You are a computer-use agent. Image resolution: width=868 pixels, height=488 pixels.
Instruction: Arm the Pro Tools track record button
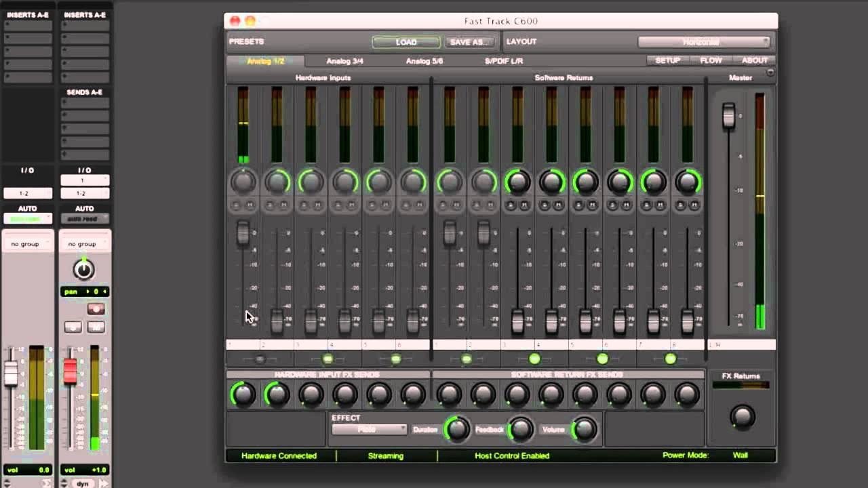pyautogui.click(x=96, y=309)
